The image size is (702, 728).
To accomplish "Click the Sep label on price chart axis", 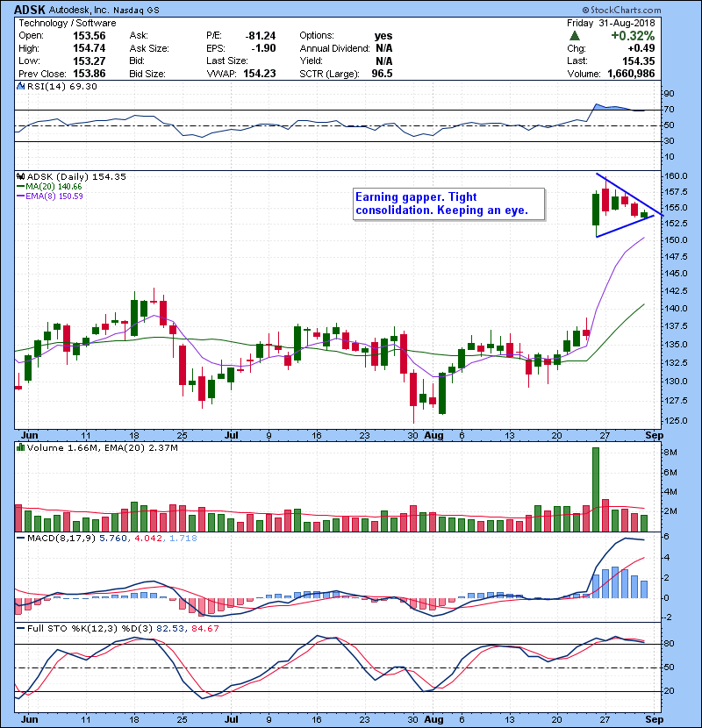I will pyautogui.click(x=654, y=435).
